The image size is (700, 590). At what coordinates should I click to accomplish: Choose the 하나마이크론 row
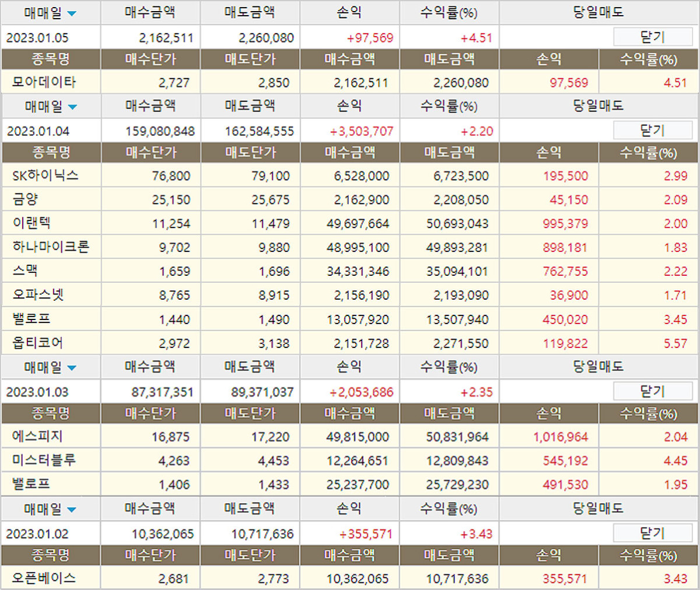[x=51, y=247]
